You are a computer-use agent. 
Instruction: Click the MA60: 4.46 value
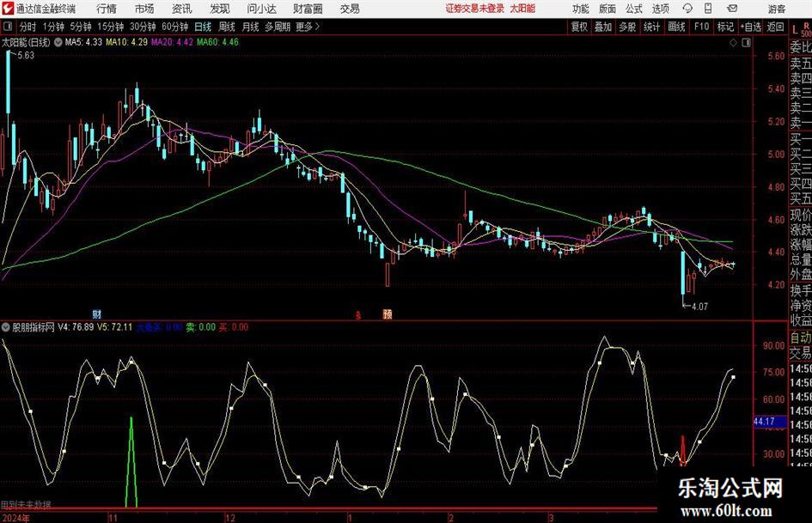click(217, 42)
